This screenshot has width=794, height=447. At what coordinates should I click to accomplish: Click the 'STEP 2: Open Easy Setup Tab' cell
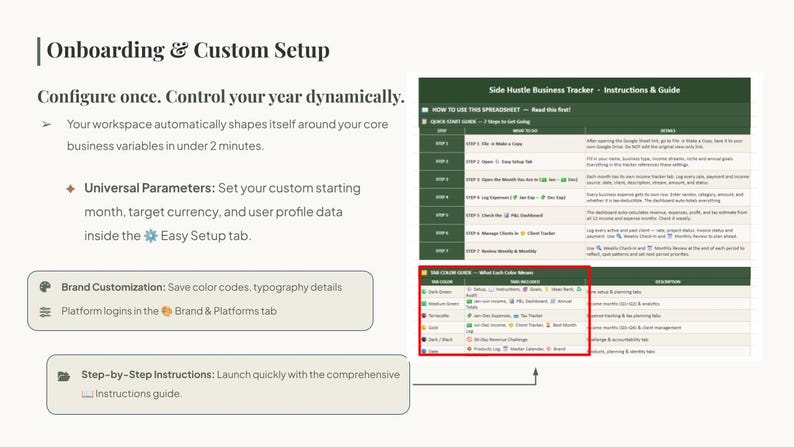pyautogui.click(x=525, y=161)
